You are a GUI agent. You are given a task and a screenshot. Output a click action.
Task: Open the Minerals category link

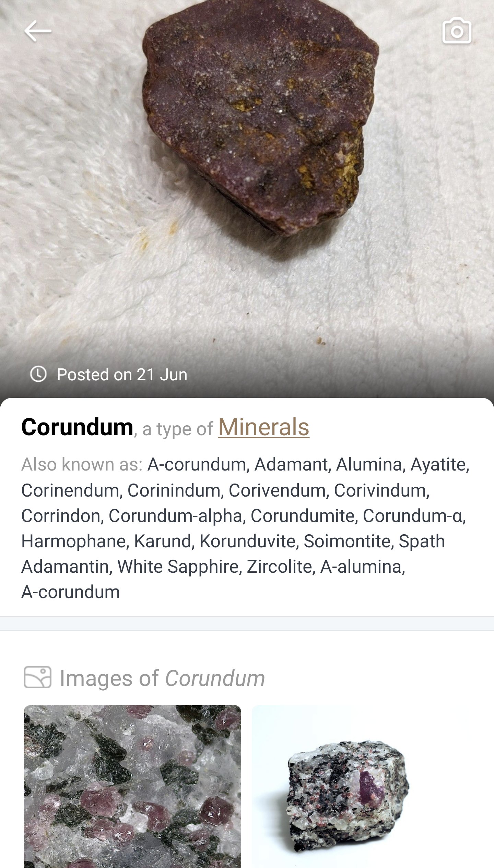pyautogui.click(x=263, y=427)
